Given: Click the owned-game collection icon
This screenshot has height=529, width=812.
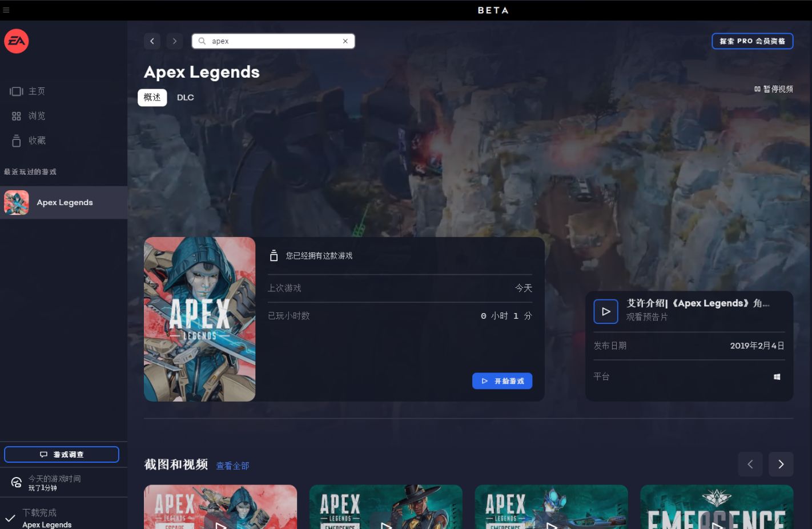Looking at the screenshot, I should click(x=274, y=255).
